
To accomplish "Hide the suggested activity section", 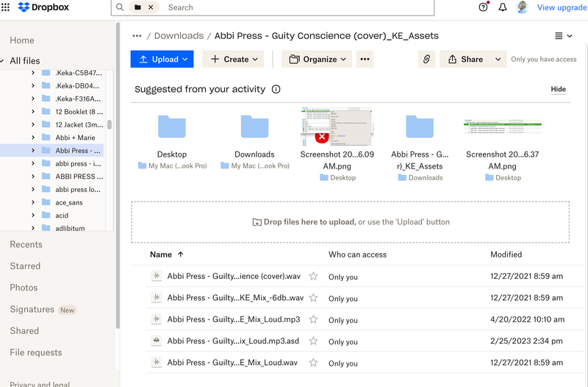I will (558, 89).
